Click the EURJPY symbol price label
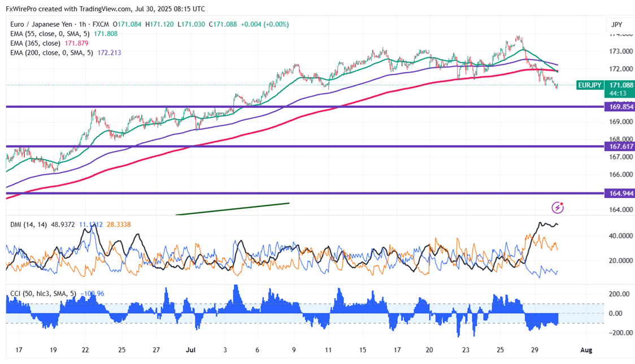 tap(590, 85)
